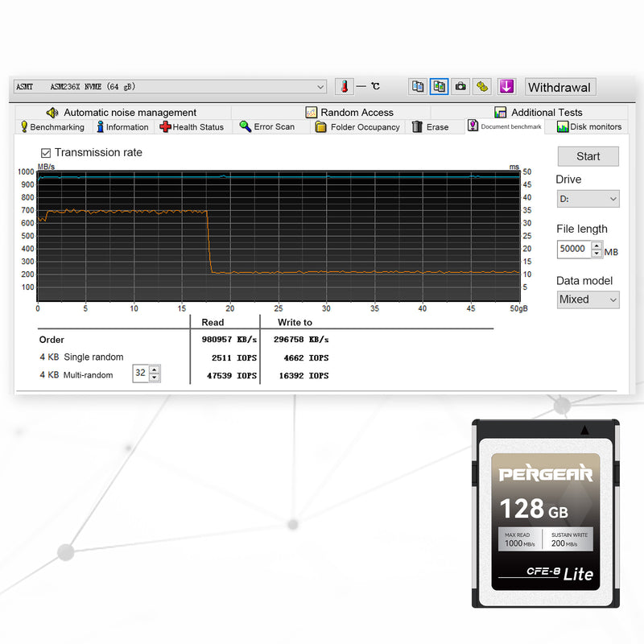644x644 pixels.
Task: Click the 47539 IOPS read value
Action: [232, 375]
